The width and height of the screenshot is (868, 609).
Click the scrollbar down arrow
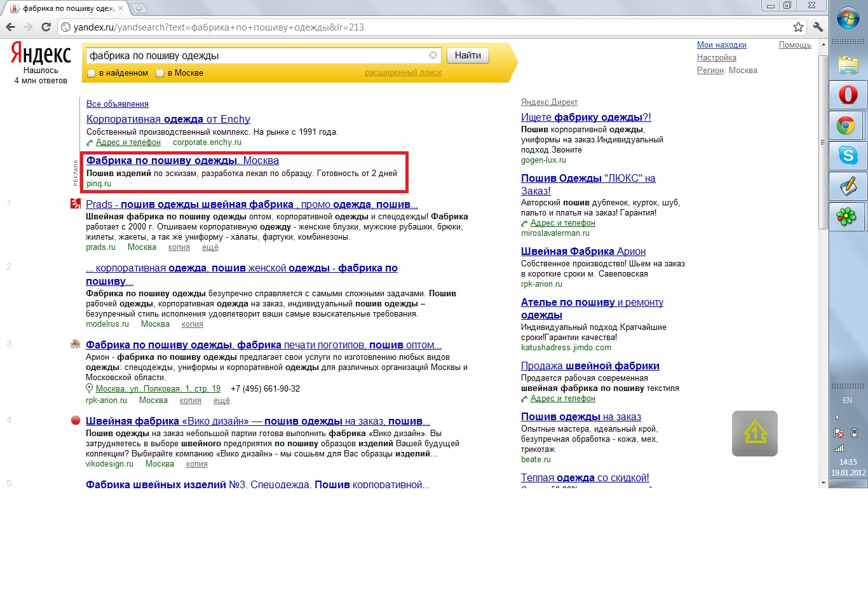point(823,483)
